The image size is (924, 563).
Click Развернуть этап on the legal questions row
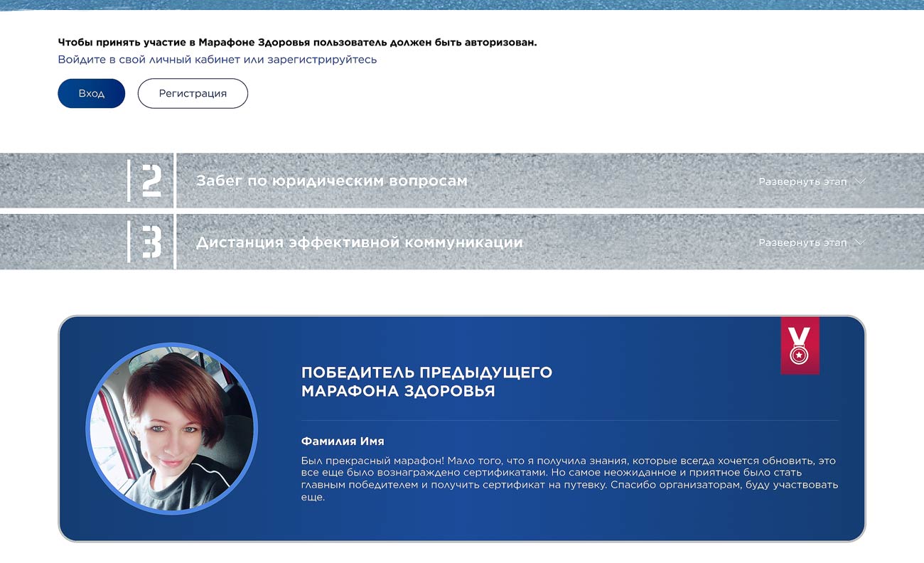(802, 181)
